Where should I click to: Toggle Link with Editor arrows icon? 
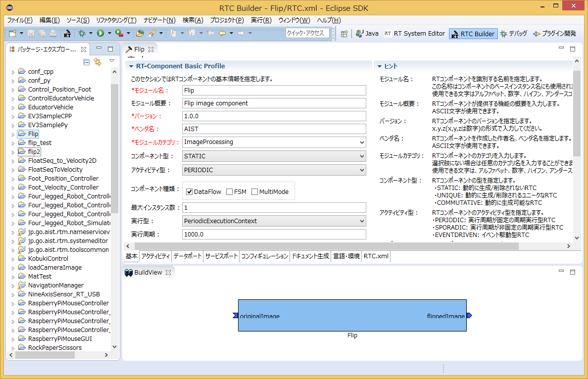click(98, 62)
